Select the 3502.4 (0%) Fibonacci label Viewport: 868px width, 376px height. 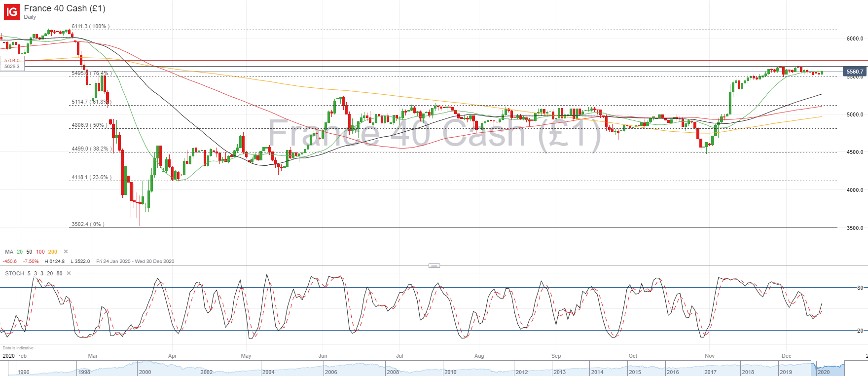point(88,224)
